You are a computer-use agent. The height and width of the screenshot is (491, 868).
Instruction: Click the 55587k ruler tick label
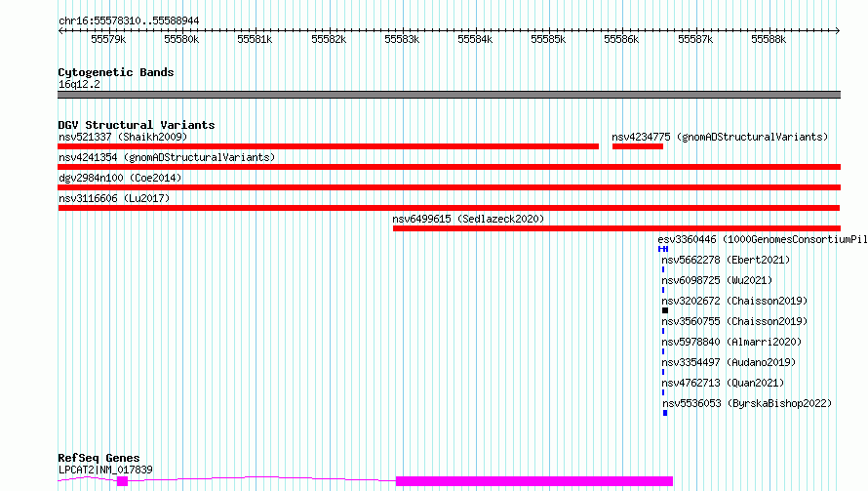pyautogui.click(x=695, y=39)
